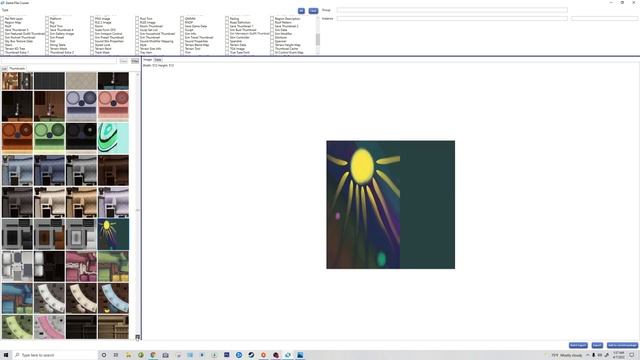Tick the Sim Preset checkbox
Image resolution: width=640 pixels, height=360 pixels.
click(47, 37)
